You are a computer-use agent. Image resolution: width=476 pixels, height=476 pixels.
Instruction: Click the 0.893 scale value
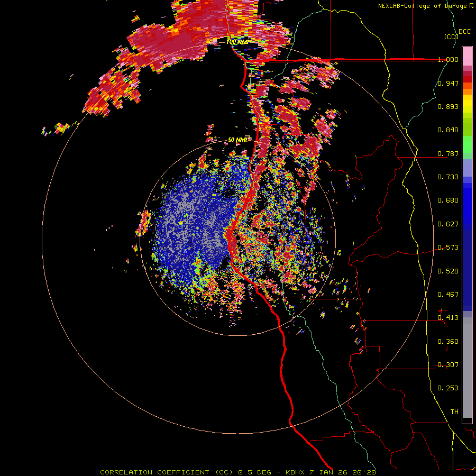click(448, 106)
